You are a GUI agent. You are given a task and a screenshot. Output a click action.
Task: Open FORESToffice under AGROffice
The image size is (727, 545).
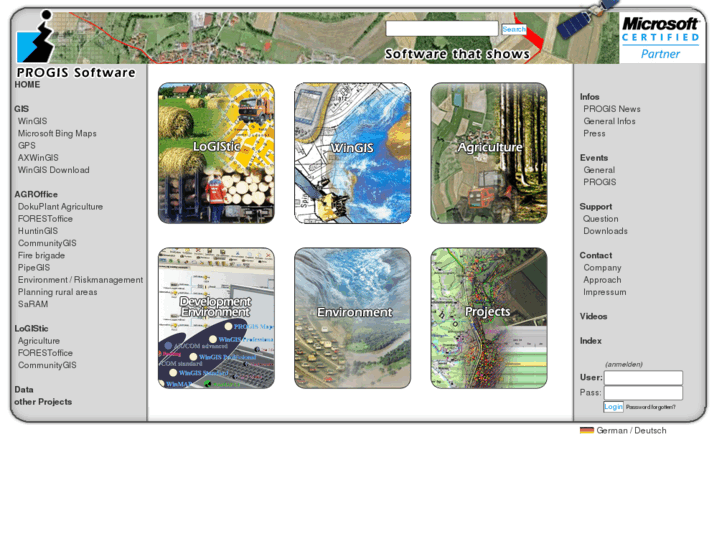(45, 218)
